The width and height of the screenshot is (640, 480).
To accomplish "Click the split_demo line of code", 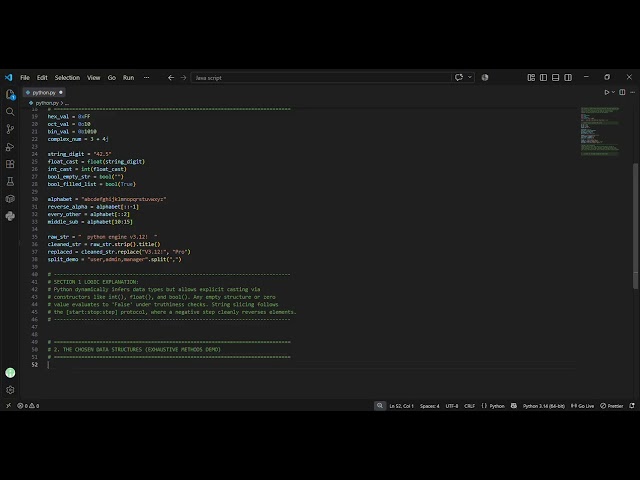I will (114, 259).
